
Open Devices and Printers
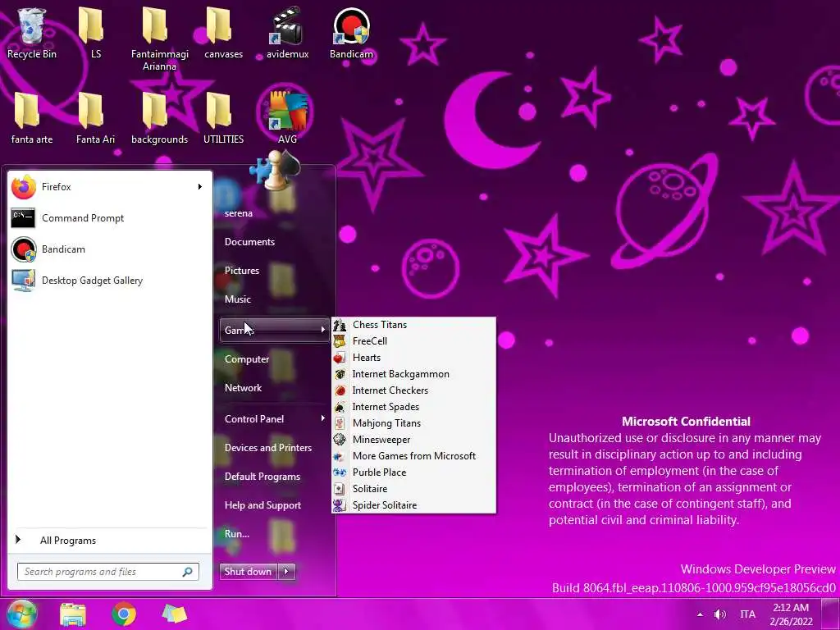(268, 448)
